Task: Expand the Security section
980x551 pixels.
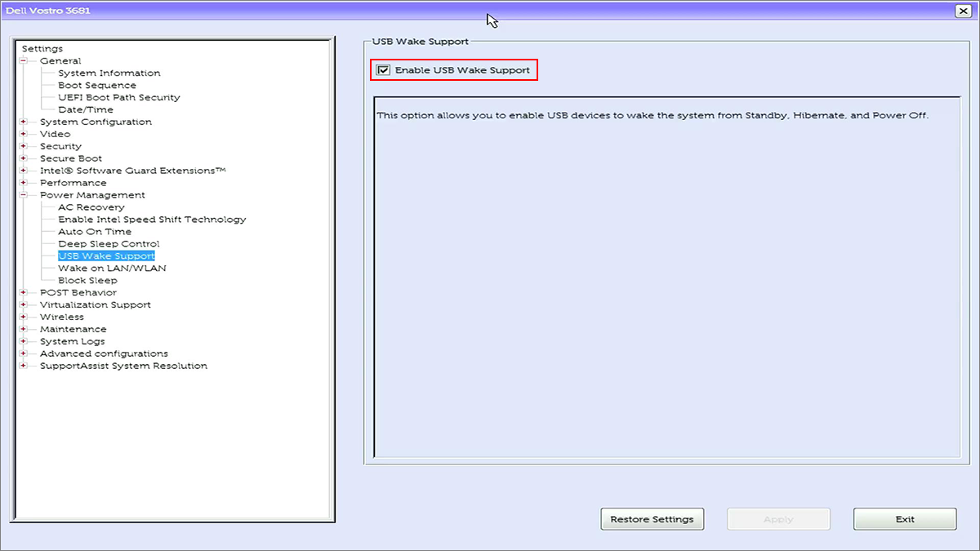Action: pyautogui.click(x=24, y=147)
